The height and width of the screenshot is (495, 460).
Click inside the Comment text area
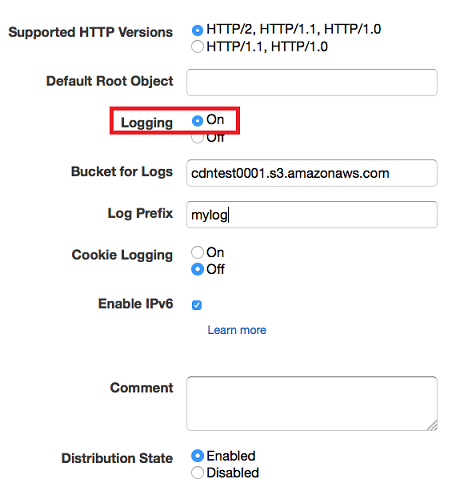click(x=312, y=403)
